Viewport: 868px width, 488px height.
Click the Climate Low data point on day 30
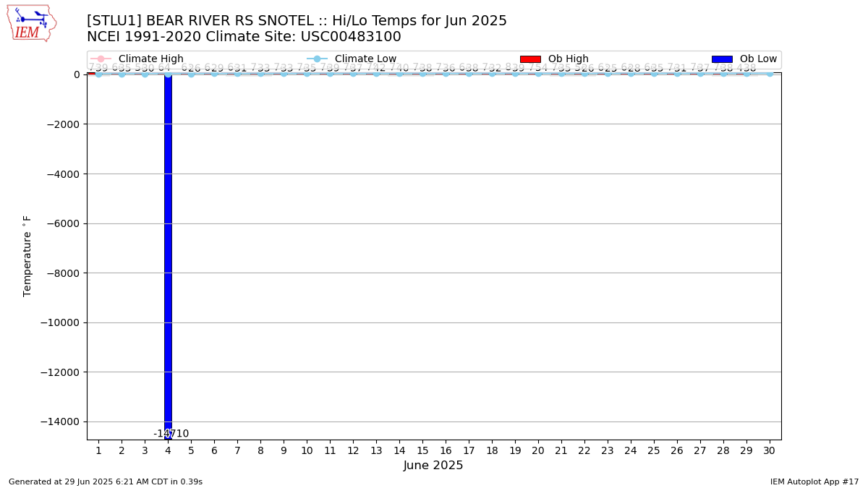click(770, 73)
